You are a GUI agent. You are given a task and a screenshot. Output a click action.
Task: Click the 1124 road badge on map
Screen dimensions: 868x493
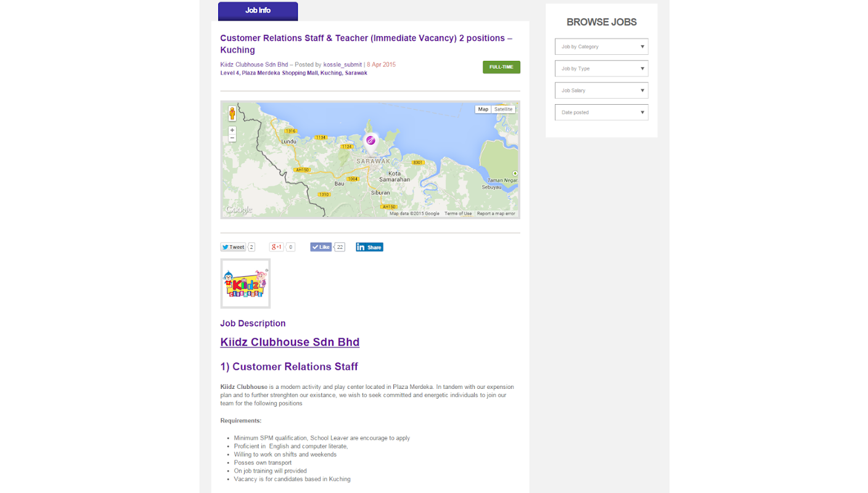coord(347,147)
